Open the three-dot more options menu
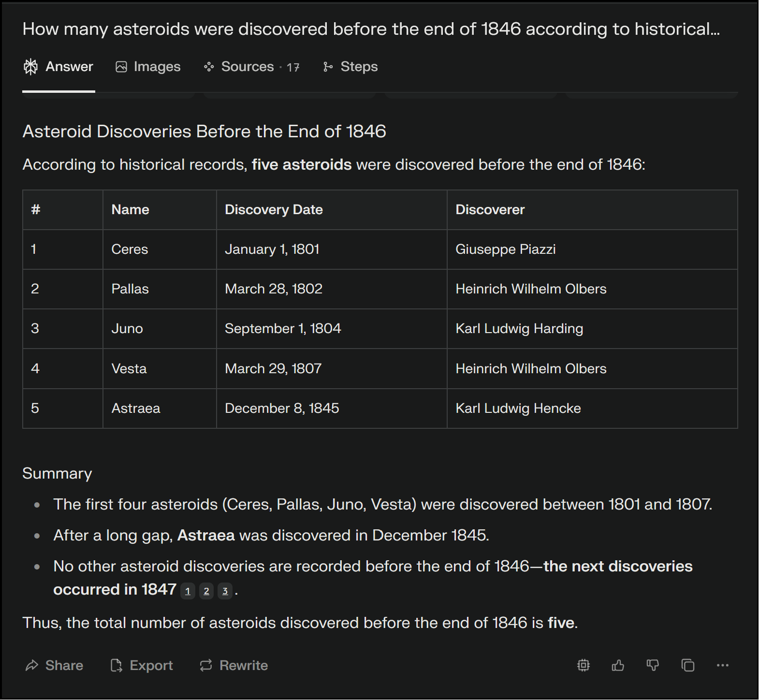 pos(722,666)
